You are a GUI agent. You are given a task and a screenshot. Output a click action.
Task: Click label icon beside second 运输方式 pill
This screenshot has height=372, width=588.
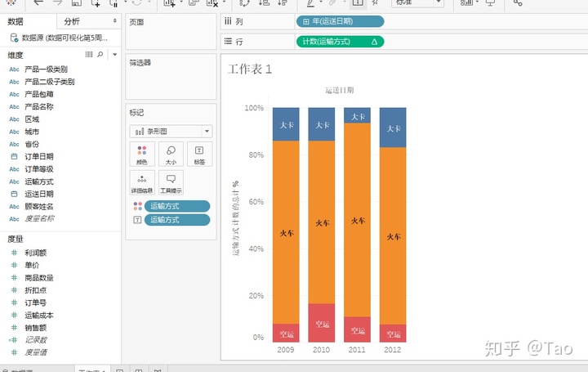pos(138,220)
